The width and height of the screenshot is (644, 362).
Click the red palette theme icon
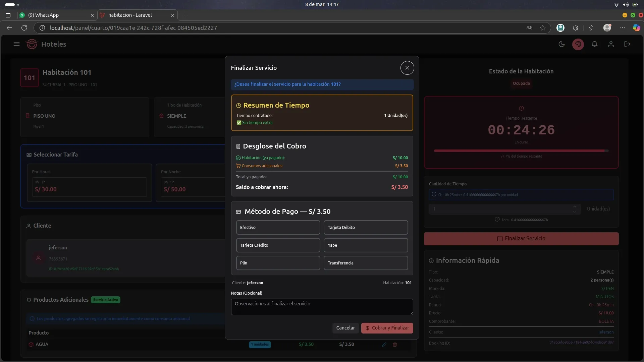point(578,44)
